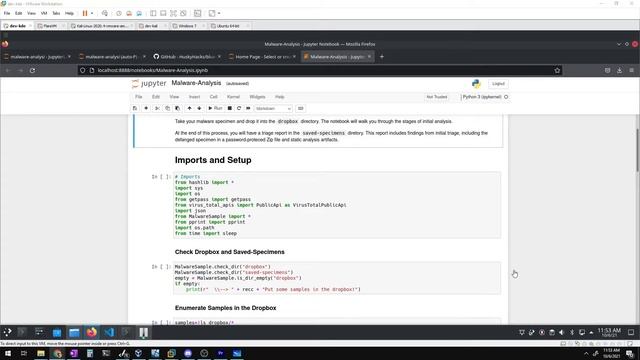Image resolution: width=640 pixels, height=360 pixels.
Task: Expand the VMware view options dropdown
Action: (219, 13)
